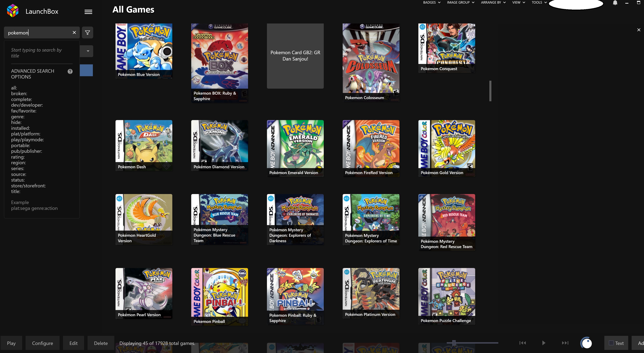
Task: Select the yellow Pokemon Pinball cover
Action: tap(220, 297)
